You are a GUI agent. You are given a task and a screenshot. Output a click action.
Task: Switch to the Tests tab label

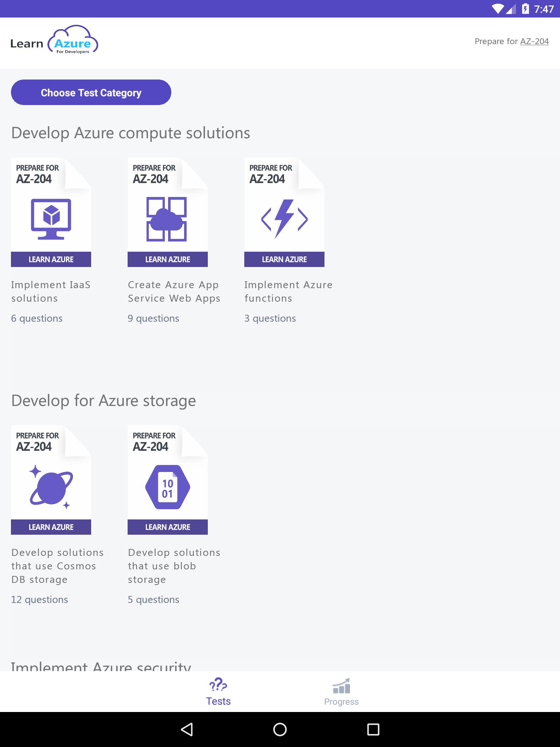point(218,701)
